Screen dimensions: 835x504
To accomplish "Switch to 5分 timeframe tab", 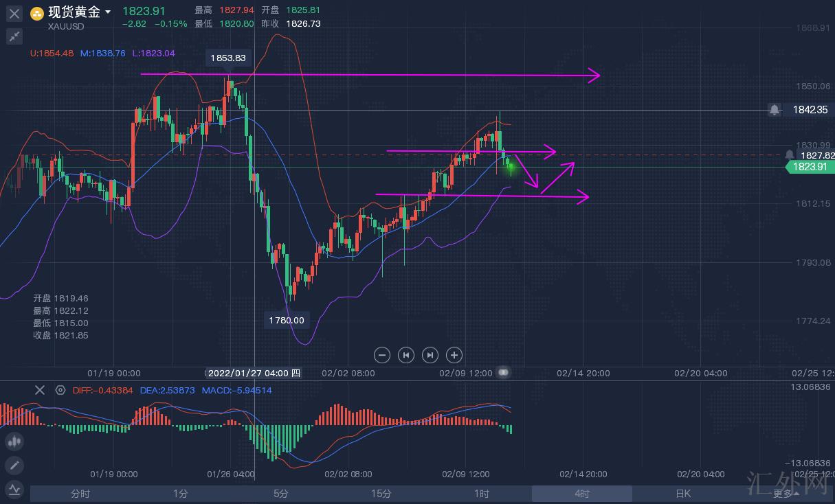I will click(280, 494).
